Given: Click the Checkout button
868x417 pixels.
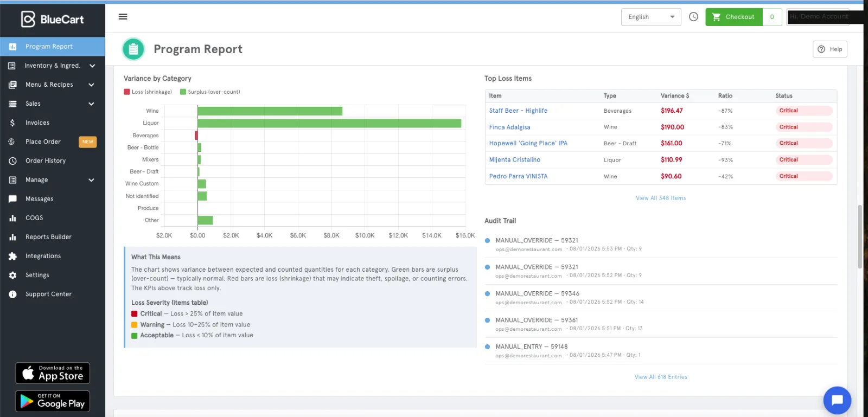Looking at the screenshot, I should 734,17.
